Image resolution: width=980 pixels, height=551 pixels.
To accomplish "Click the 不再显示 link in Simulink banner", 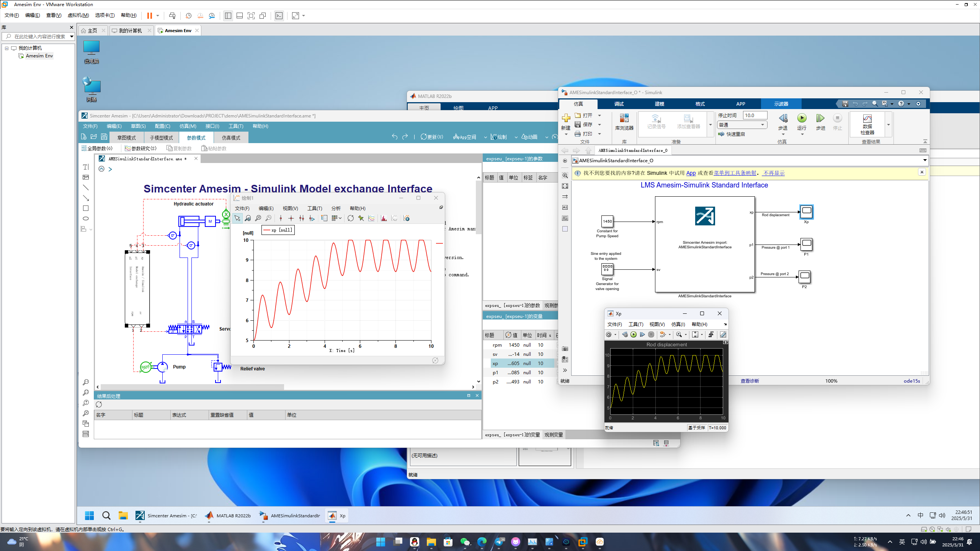I will click(x=774, y=173).
